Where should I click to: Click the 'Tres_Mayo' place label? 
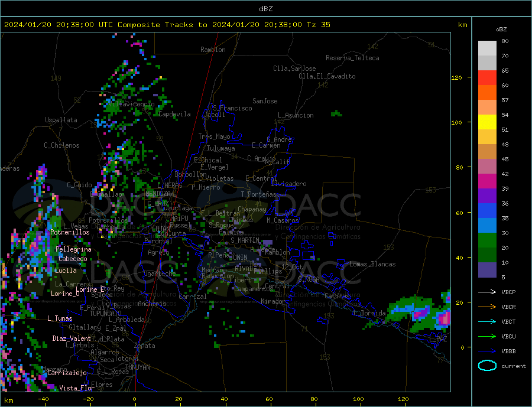(x=215, y=136)
